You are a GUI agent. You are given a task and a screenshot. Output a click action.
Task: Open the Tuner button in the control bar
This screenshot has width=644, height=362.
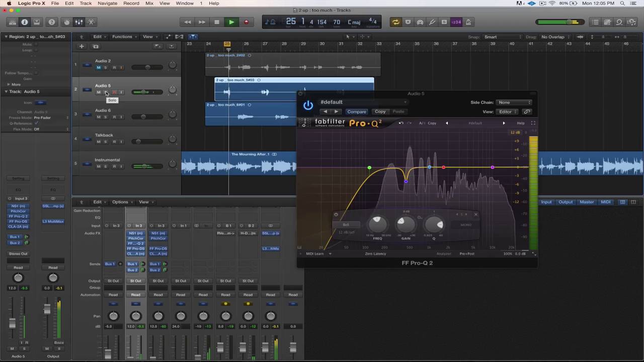432,22
